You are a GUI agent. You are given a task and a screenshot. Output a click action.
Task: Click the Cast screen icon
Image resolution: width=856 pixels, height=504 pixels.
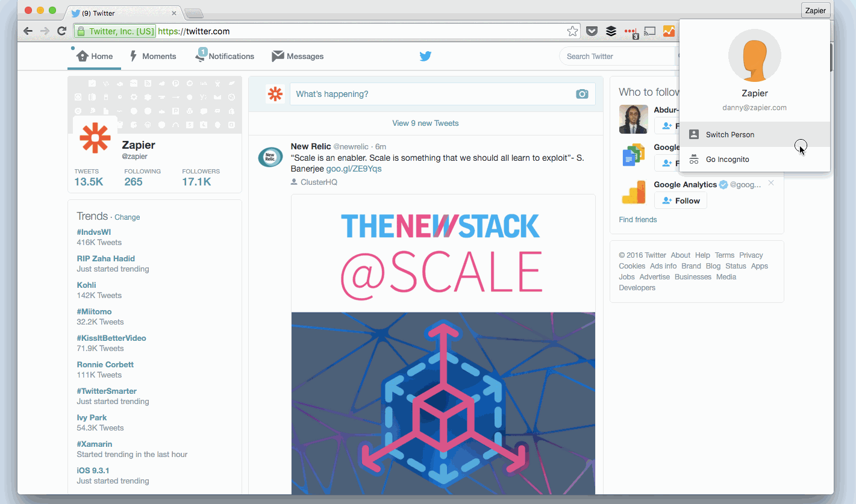coord(650,31)
